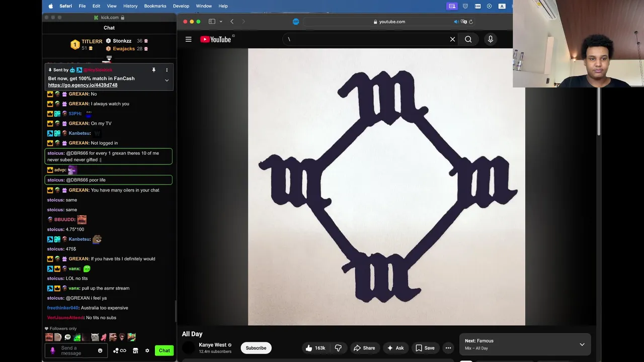Unpin the pinned chat message
Screen dimensions: 644x362
pyautogui.click(x=153, y=70)
